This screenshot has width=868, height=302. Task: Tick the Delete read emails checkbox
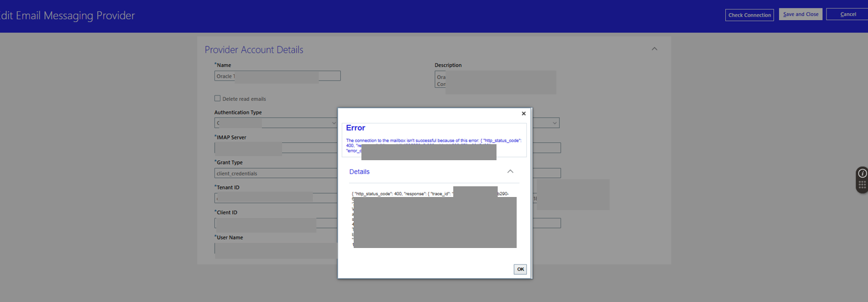point(217,98)
